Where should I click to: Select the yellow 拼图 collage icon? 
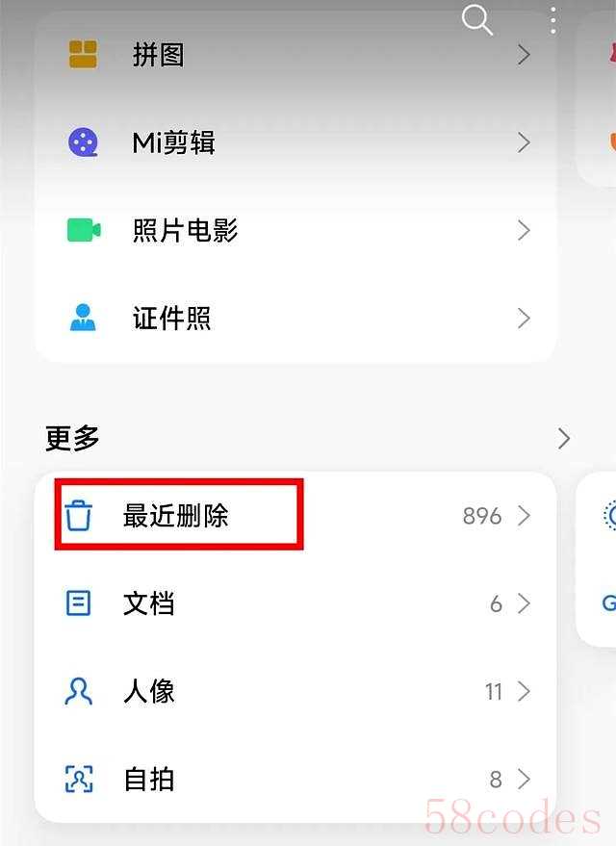[x=83, y=55]
